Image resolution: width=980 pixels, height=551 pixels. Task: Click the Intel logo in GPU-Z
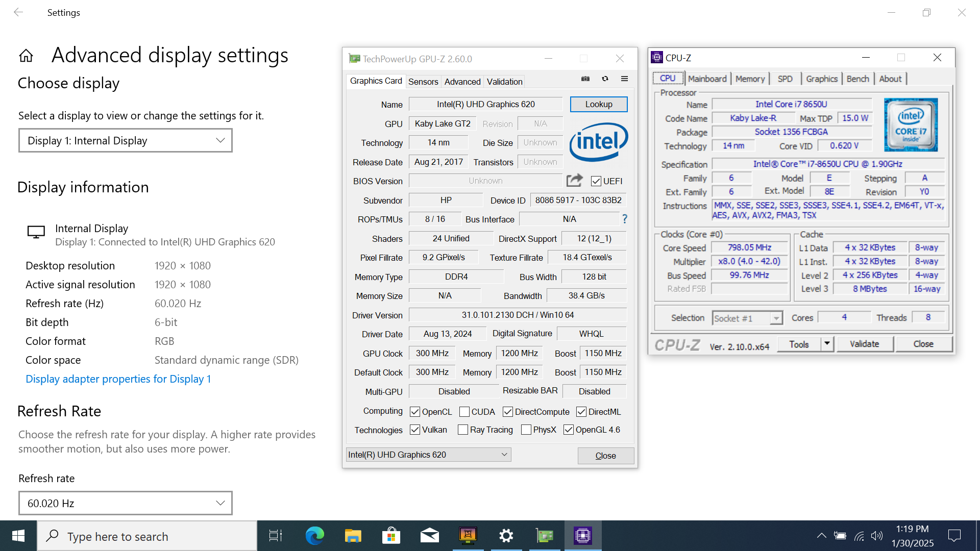pyautogui.click(x=599, y=141)
